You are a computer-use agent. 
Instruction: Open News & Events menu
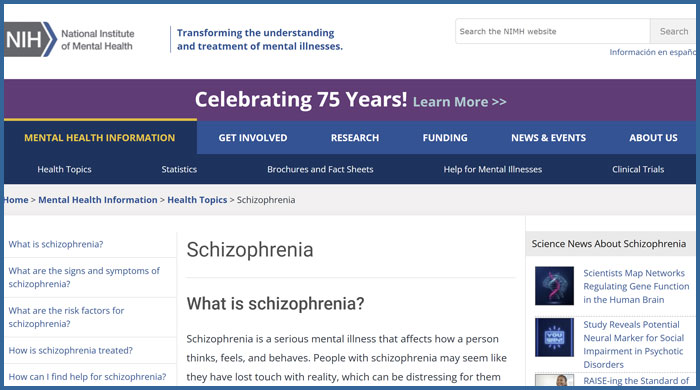(x=548, y=138)
